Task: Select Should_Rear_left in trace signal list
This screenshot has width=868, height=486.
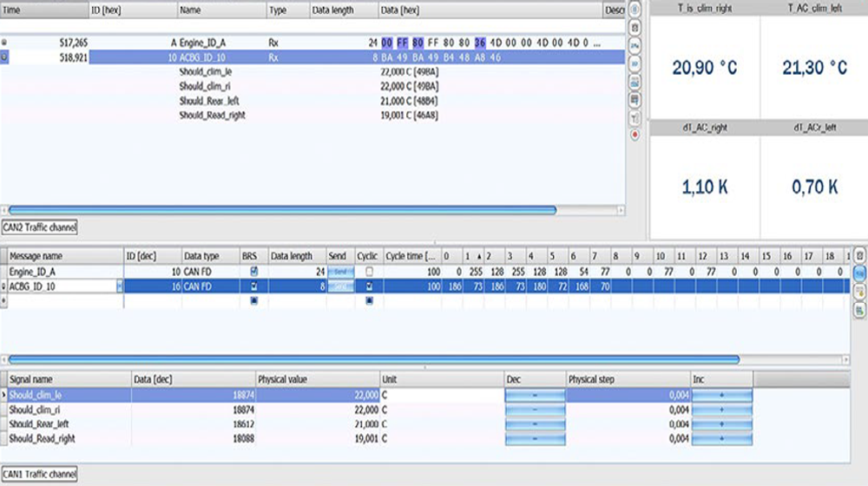Action: (208, 101)
